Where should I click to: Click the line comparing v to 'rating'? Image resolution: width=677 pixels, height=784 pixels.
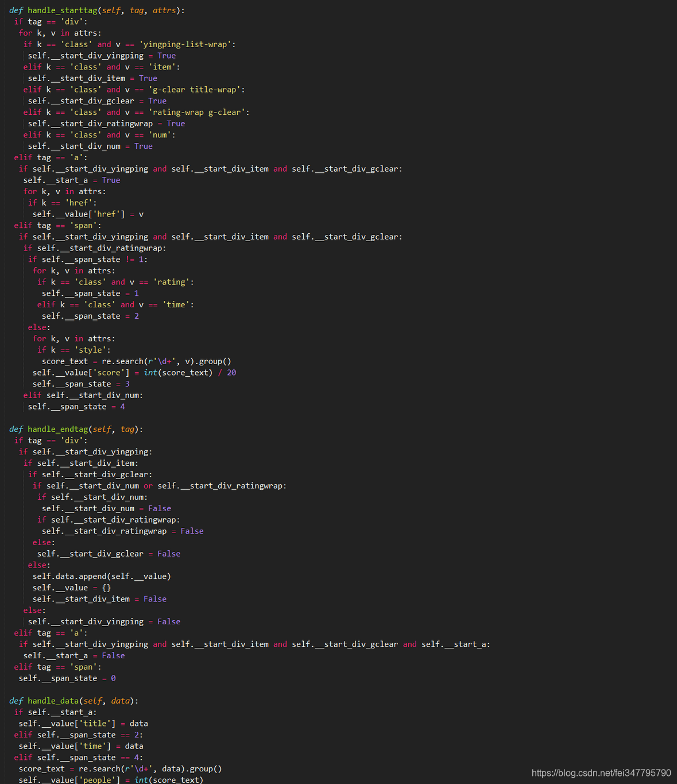click(x=115, y=282)
